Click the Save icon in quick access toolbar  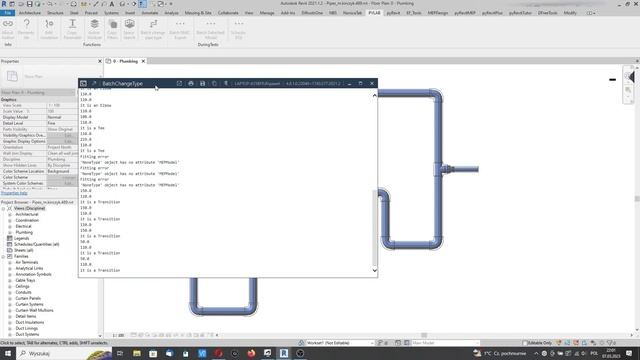pos(29,4)
